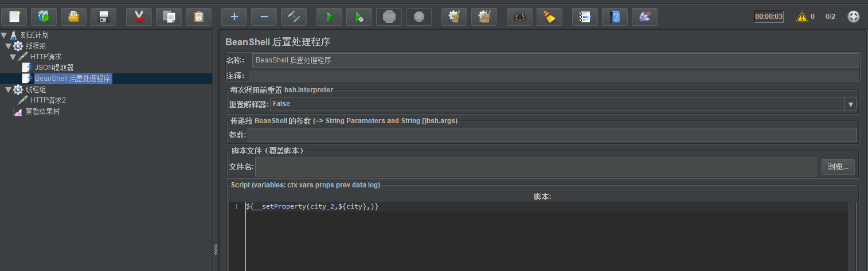This screenshot has height=271, width=868.
Task: Open the 重置解释器 dropdown
Action: point(851,104)
